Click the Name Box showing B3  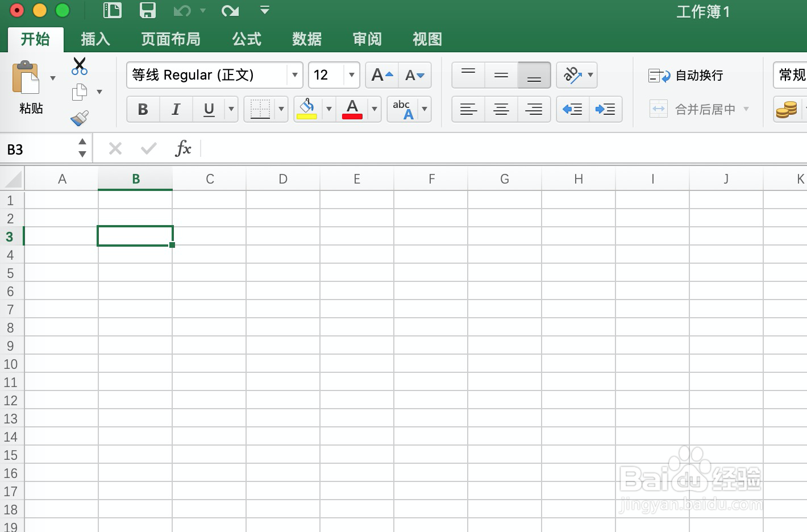(x=38, y=149)
